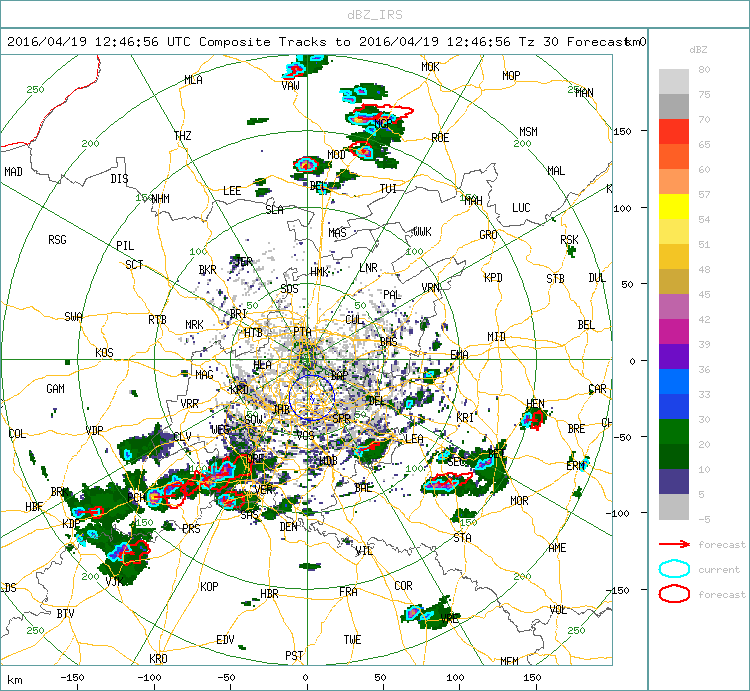This screenshot has width=750, height=691.
Task: Select the BTV station label
Action: (66, 613)
